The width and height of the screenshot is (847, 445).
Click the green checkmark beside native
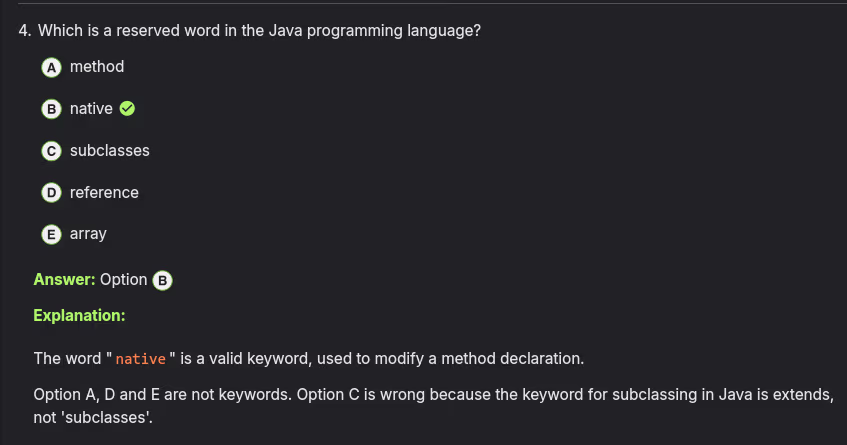coord(127,109)
